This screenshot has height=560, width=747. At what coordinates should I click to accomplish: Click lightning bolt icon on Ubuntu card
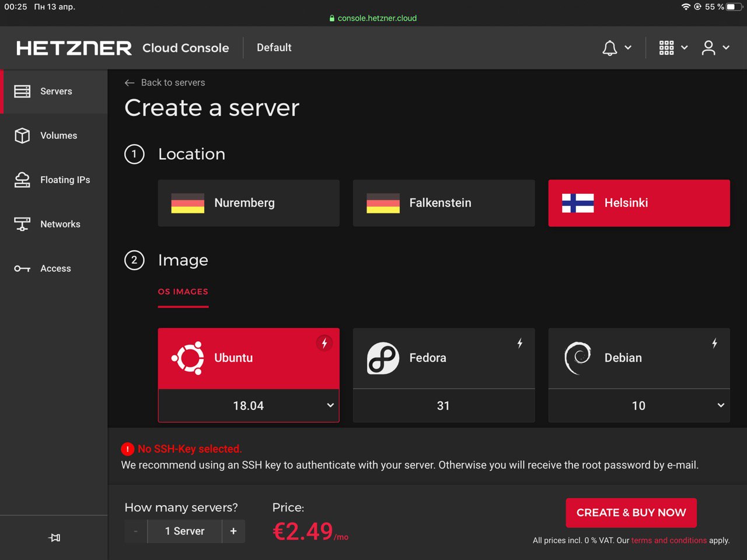click(324, 344)
